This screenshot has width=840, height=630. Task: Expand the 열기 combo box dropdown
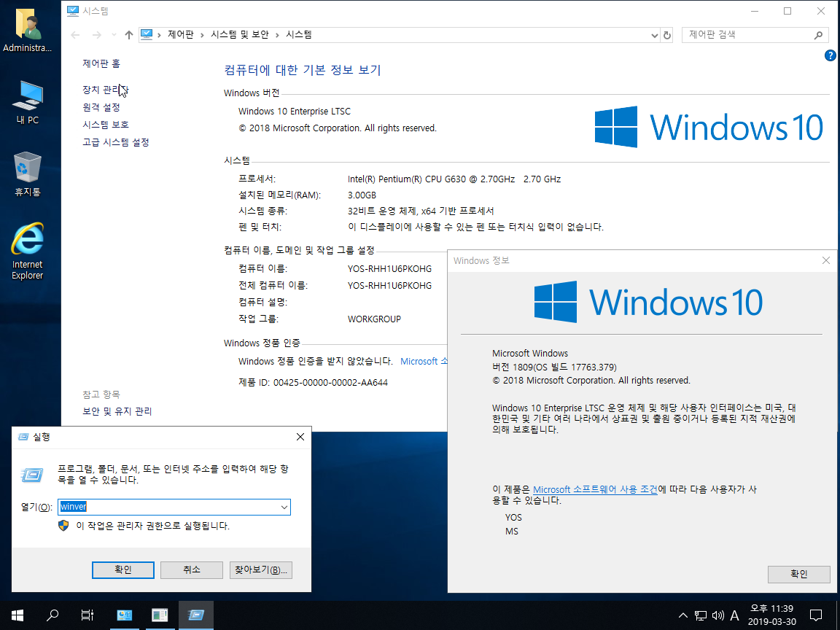[x=284, y=507]
